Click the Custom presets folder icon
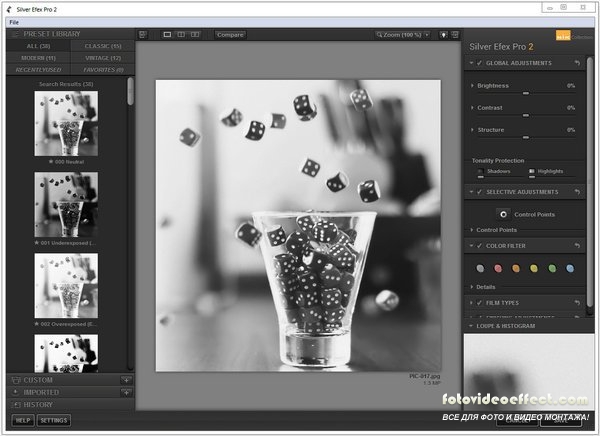This screenshot has height=436, width=600. (x=16, y=380)
